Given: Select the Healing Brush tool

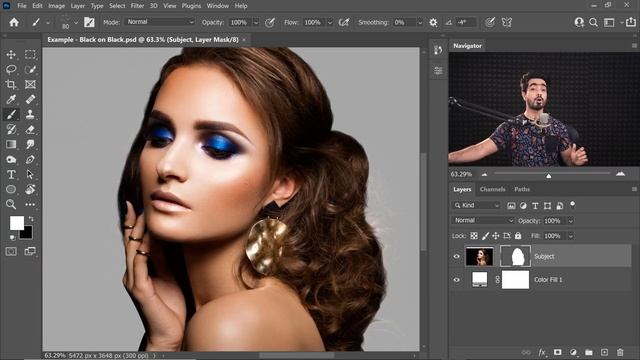Looking at the screenshot, I should click(x=30, y=99).
